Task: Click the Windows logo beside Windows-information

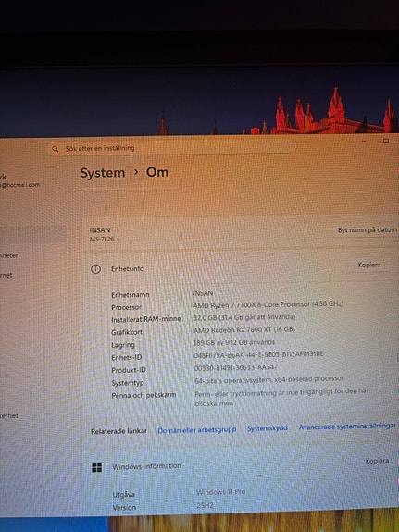Action: pyautogui.click(x=97, y=467)
